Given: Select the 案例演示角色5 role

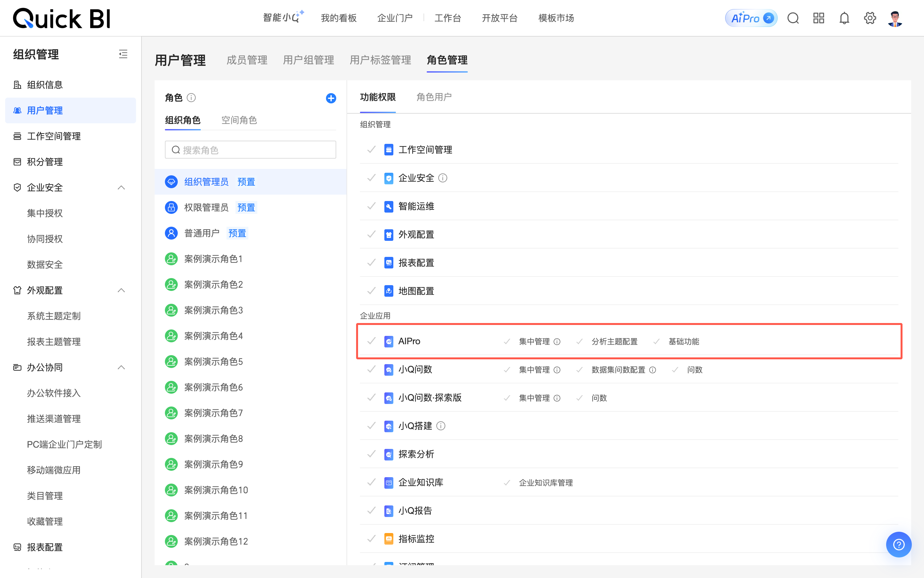Looking at the screenshot, I should point(251,362).
